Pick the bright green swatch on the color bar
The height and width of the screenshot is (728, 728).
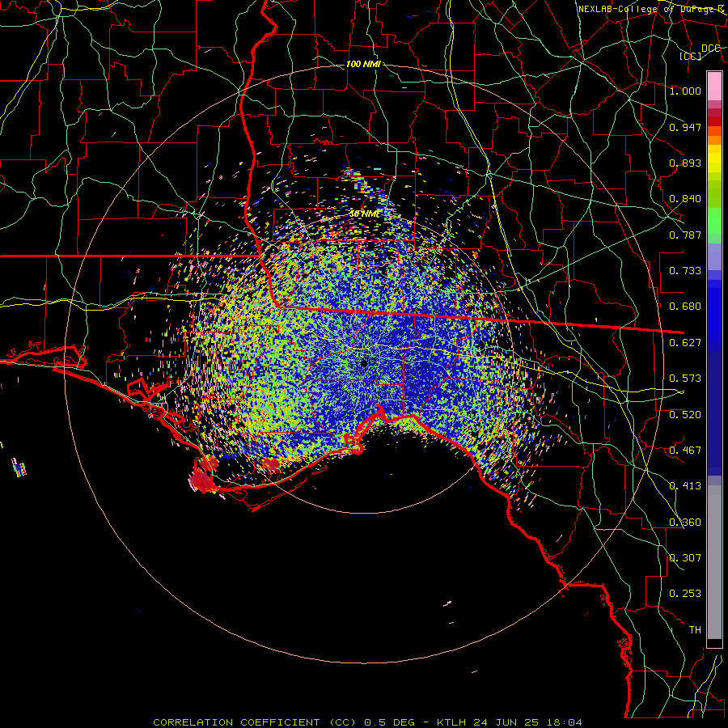(714, 221)
